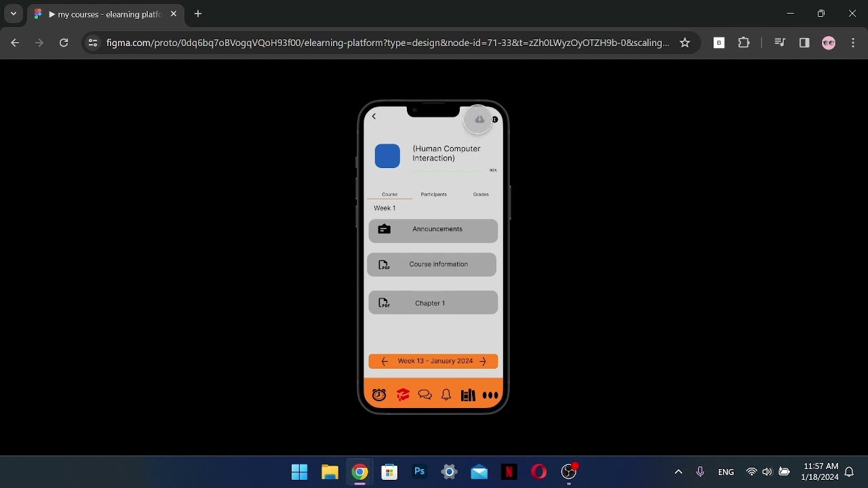
Task: Open Netflix from the taskbar
Action: click(509, 472)
